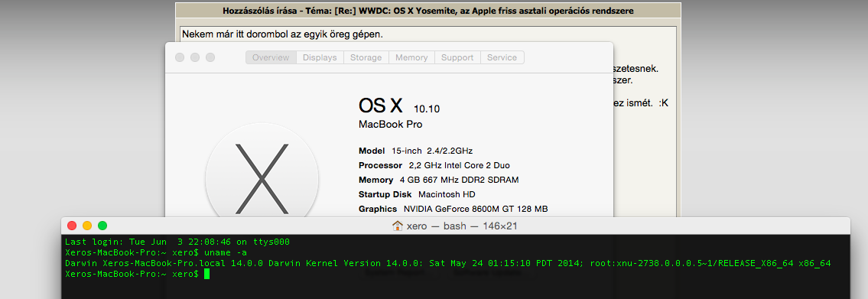Click the uname -a output line

[448, 263]
